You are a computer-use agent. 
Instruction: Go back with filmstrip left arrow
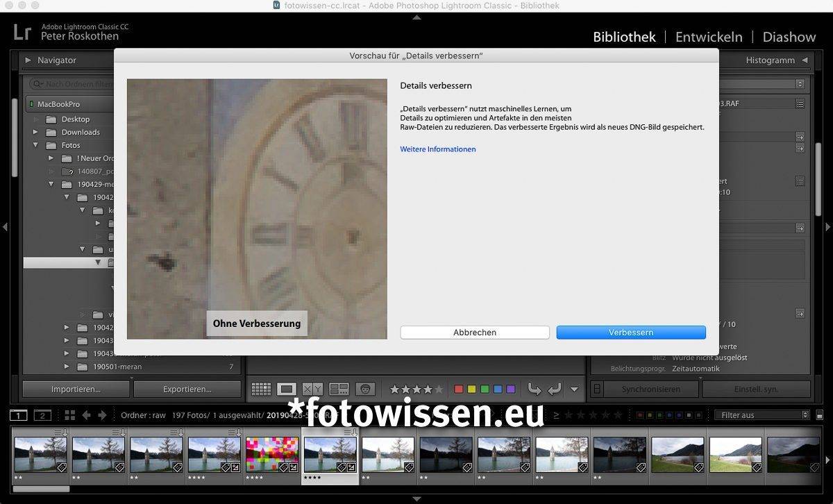click(87, 415)
